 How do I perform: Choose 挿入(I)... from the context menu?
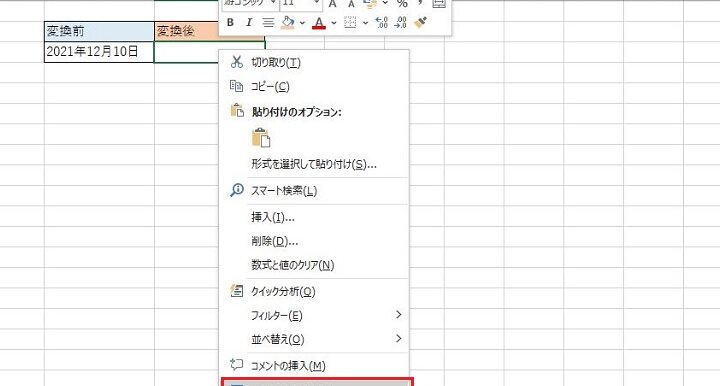coord(314,217)
